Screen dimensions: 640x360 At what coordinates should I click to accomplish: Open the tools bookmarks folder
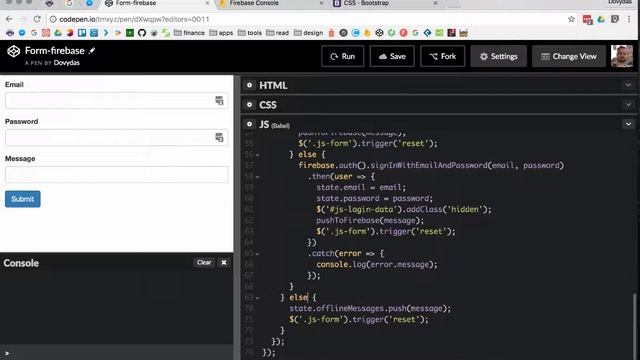pyautogui.click(x=249, y=33)
